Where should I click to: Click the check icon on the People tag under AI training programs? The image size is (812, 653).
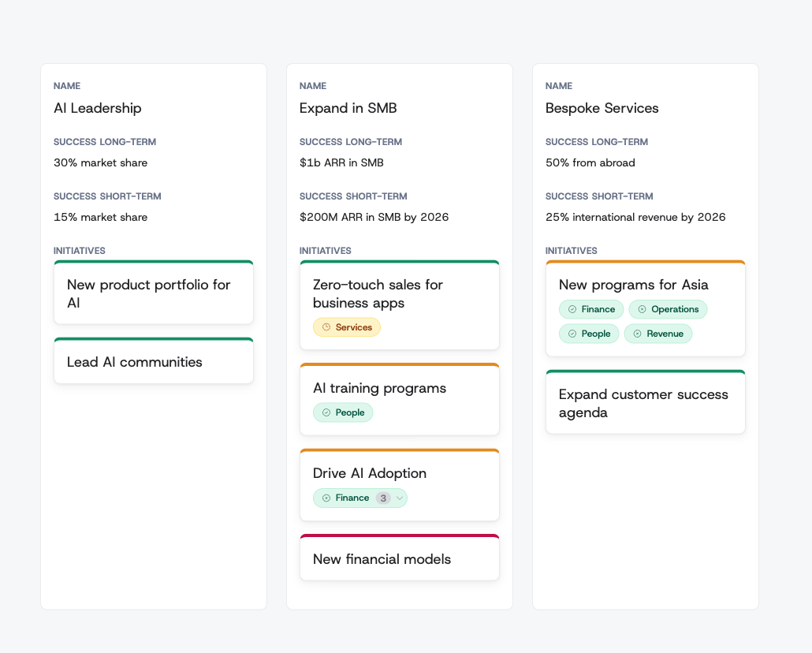coord(326,412)
